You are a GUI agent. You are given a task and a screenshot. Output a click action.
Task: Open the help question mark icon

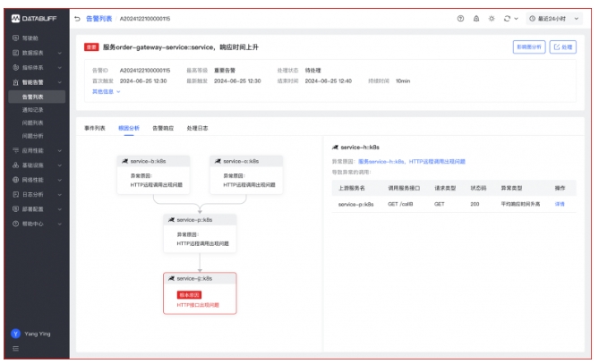(x=460, y=19)
